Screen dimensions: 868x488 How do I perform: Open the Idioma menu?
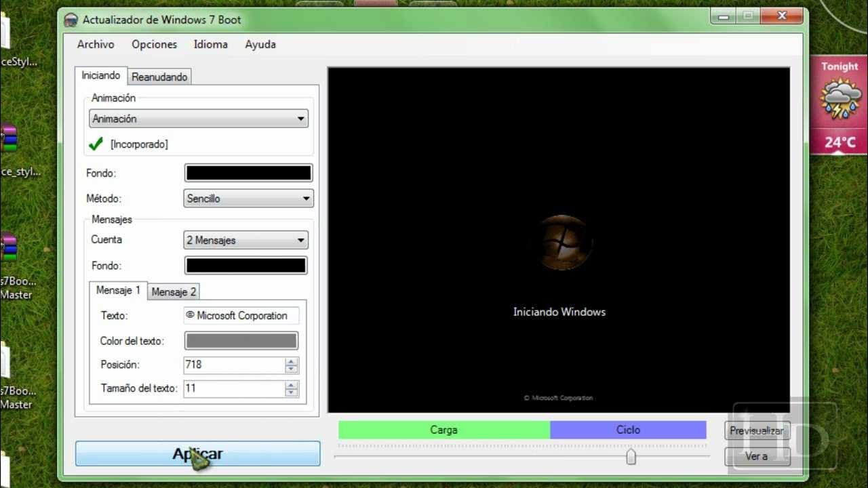(x=210, y=44)
